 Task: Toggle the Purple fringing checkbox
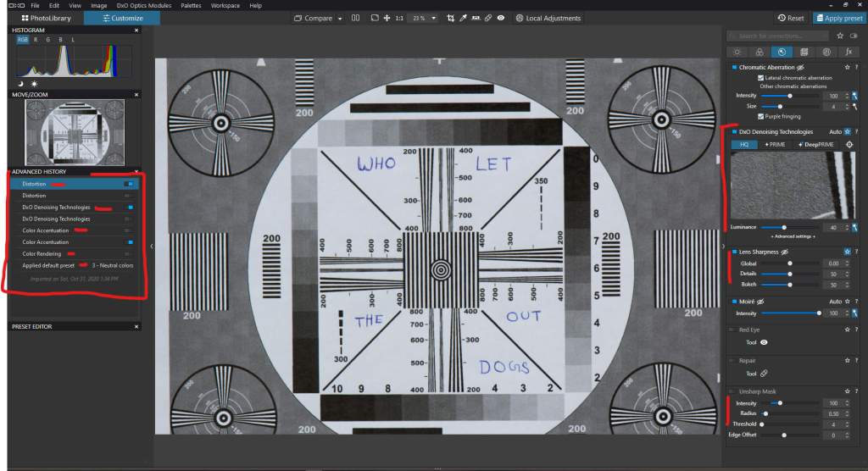(761, 116)
